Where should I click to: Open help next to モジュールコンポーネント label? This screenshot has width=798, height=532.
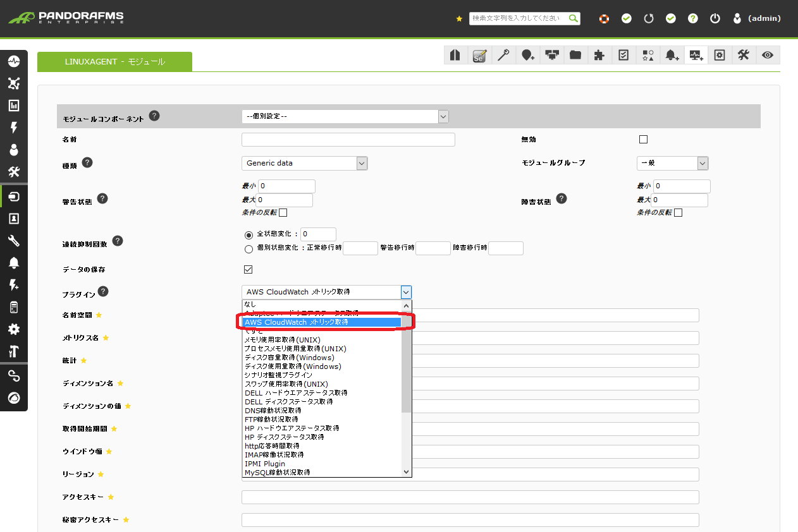pos(154,116)
